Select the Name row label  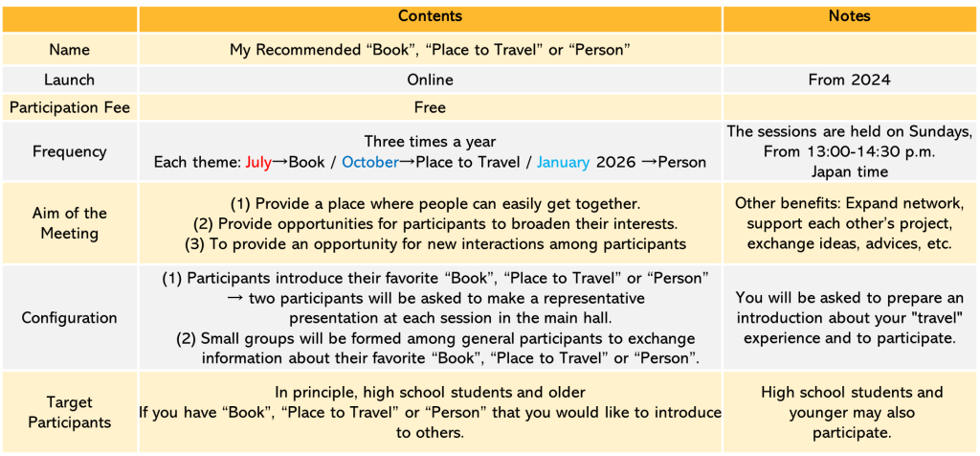tap(69, 50)
